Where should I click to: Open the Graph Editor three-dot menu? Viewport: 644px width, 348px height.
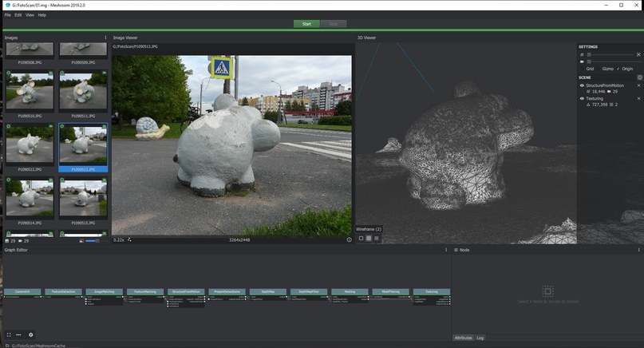(446, 250)
